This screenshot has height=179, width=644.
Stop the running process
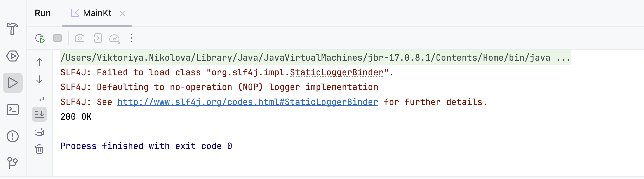pos(58,38)
